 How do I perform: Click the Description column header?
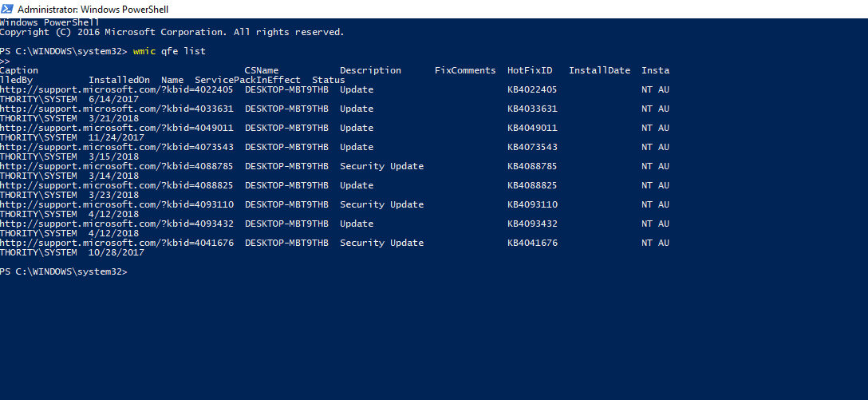[370, 70]
